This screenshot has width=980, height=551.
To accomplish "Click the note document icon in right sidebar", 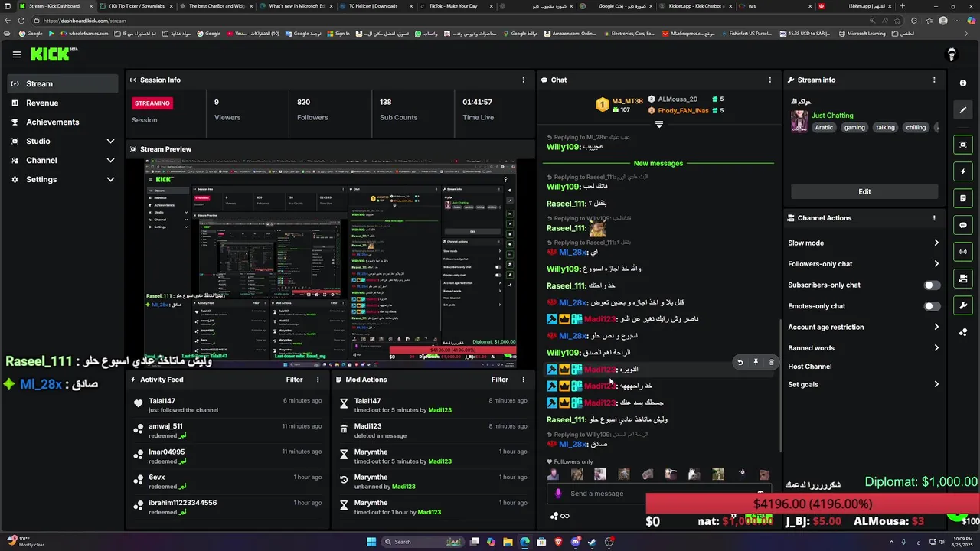I will [963, 198].
